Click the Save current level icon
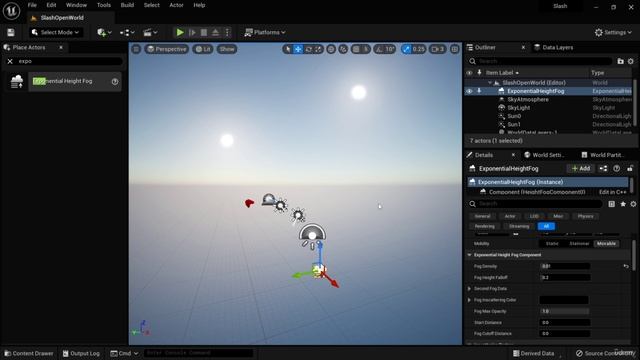This screenshot has height=360, width=640. (x=11, y=32)
